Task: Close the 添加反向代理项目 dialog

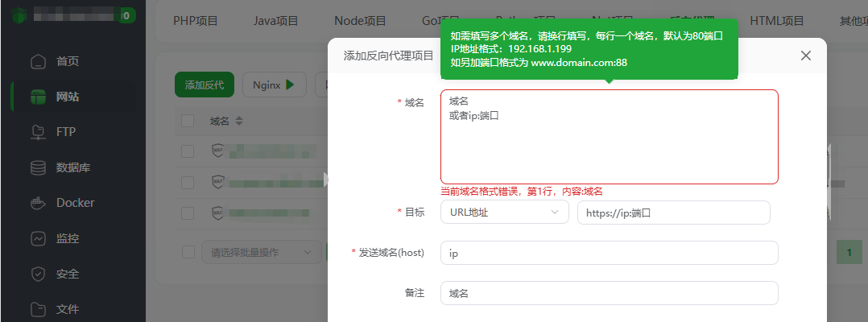Action: point(805,56)
